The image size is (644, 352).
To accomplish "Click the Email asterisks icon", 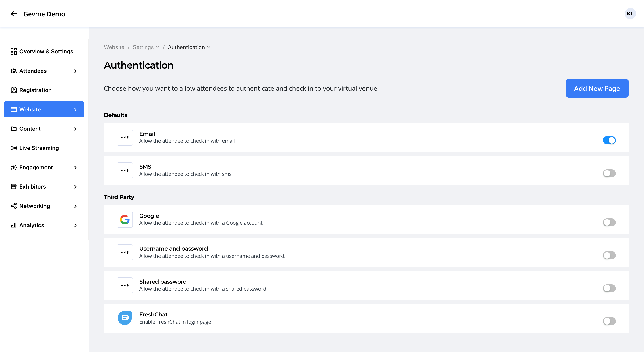I will 125,137.
